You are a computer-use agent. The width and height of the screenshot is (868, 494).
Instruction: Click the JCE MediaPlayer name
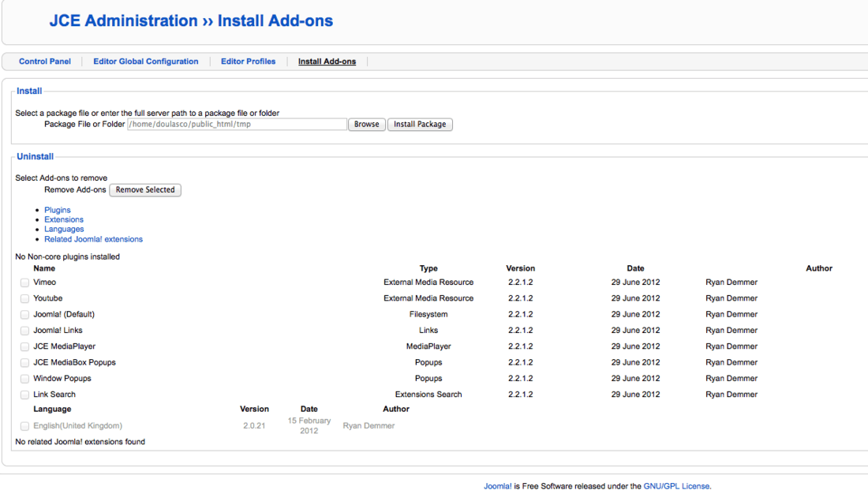click(x=64, y=346)
